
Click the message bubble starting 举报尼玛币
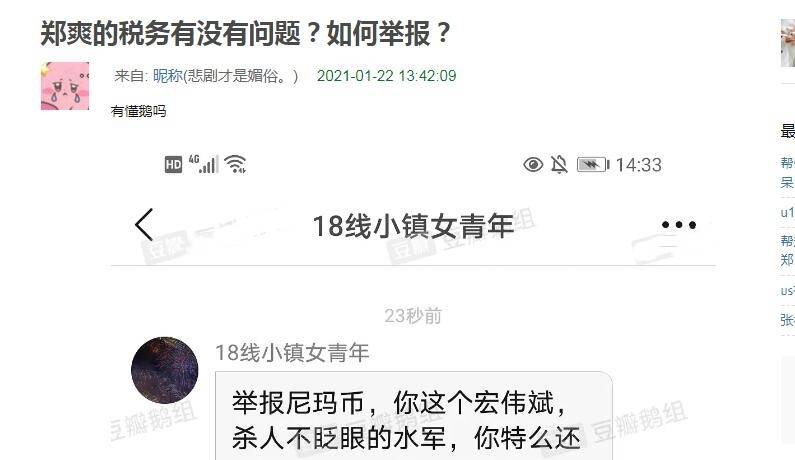414,416
